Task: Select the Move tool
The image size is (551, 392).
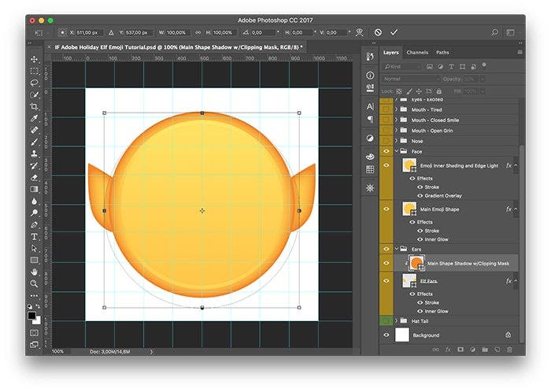Action: coord(34,59)
